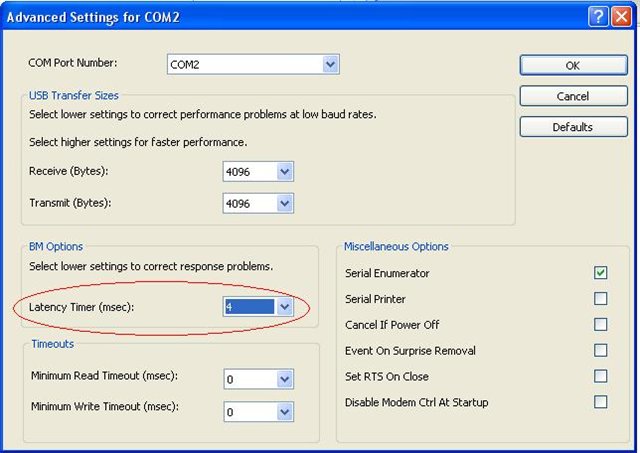Image resolution: width=640 pixels, height=453 pixels.
Task: Enable the Serial Printer checkbox
Action: (600, 298)
